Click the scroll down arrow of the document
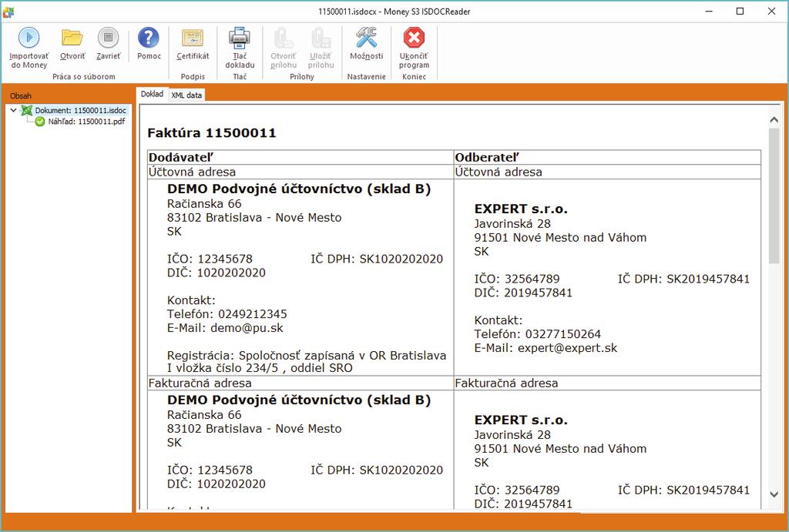 pyautogui.click(x=774, y=495)
